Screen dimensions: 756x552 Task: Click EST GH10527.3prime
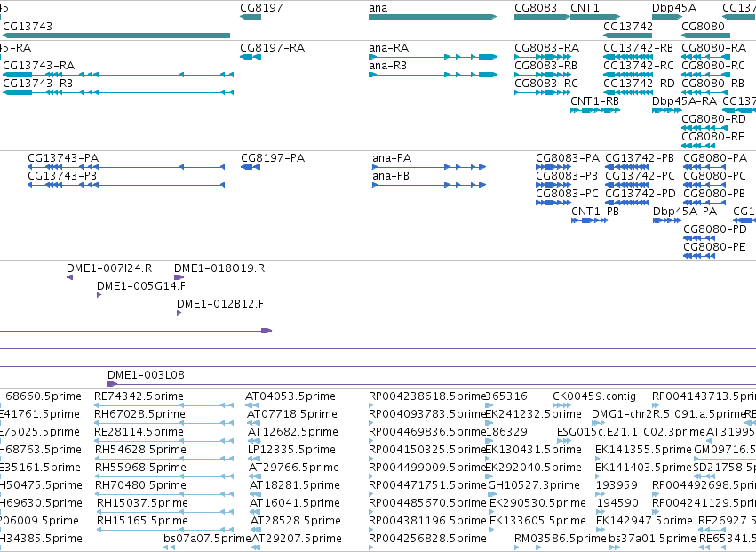[492, 494]
